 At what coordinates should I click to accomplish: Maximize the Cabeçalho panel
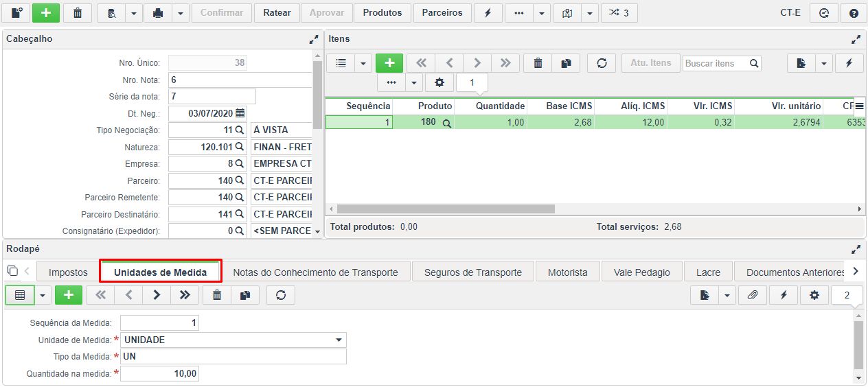314,40
